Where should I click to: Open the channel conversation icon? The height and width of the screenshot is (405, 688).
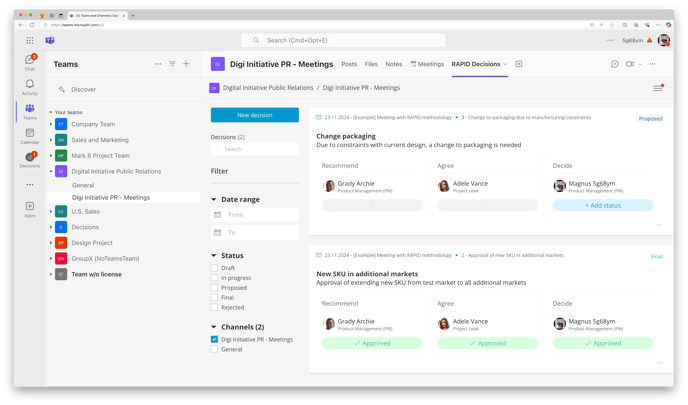click(x=615, y=64)
